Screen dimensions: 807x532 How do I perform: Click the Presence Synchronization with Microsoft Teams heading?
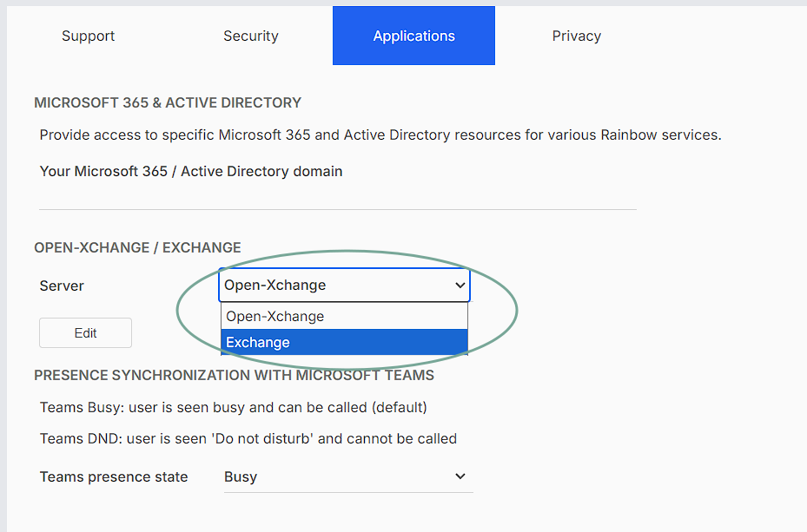tap(234, 376)
